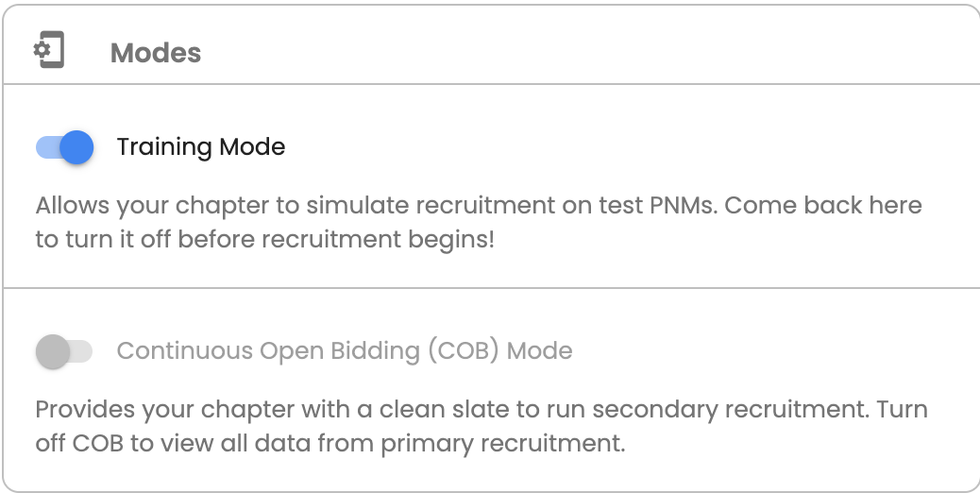
Task: Click the Modes phone-with-gear icon
Action: (49, 49)
